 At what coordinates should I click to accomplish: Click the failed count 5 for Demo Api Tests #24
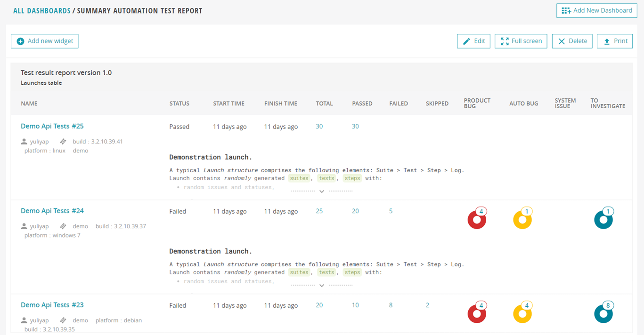click(391, 211)
